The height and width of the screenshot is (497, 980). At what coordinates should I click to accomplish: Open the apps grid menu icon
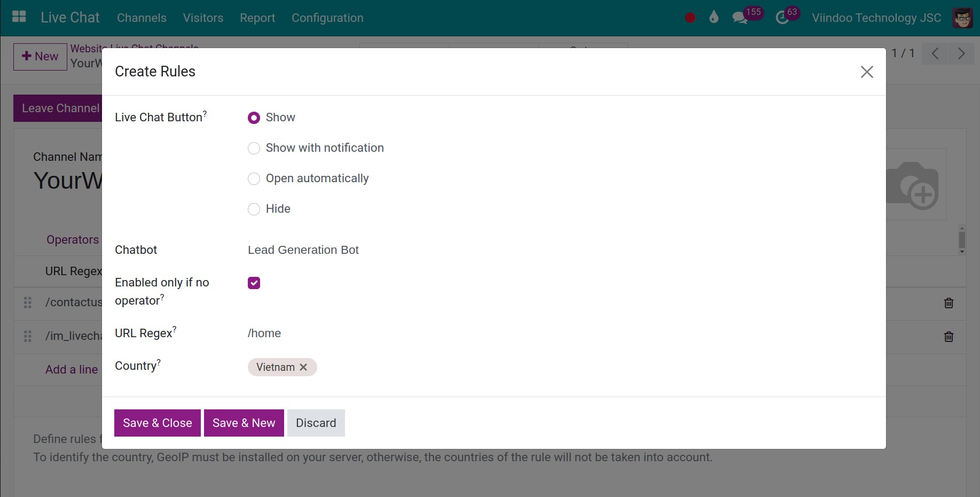pos(19,17)
